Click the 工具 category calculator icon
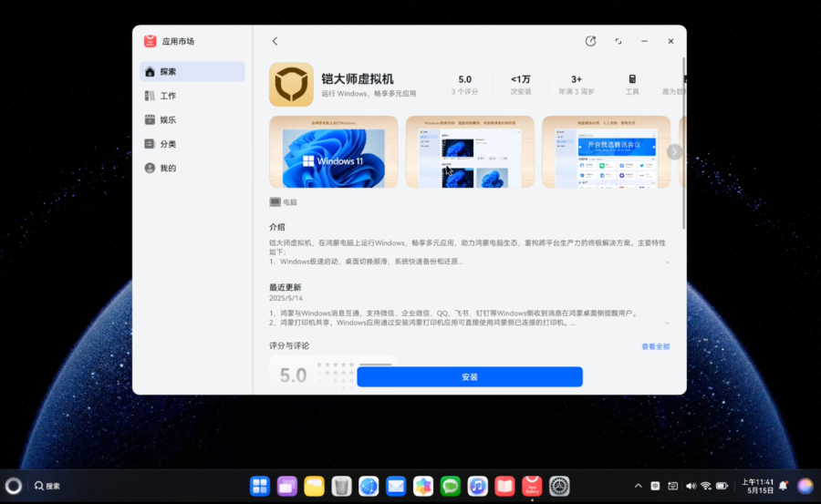The image size is (821, 504). (x=632, y=79)
